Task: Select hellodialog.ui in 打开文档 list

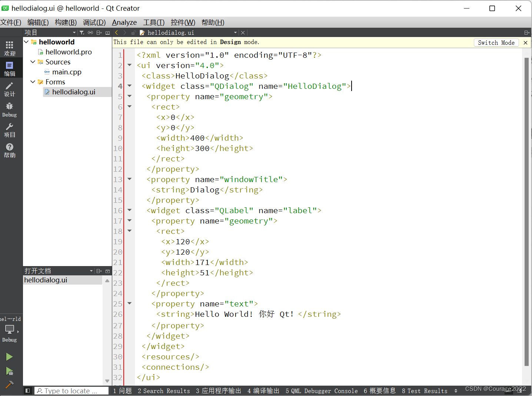Action: 63,280
